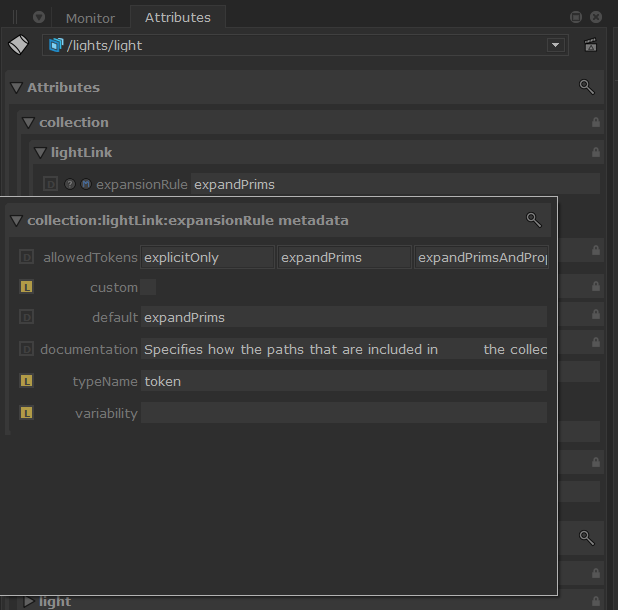
Task: Click the lock icon on collection row
Action: [596, 122]
